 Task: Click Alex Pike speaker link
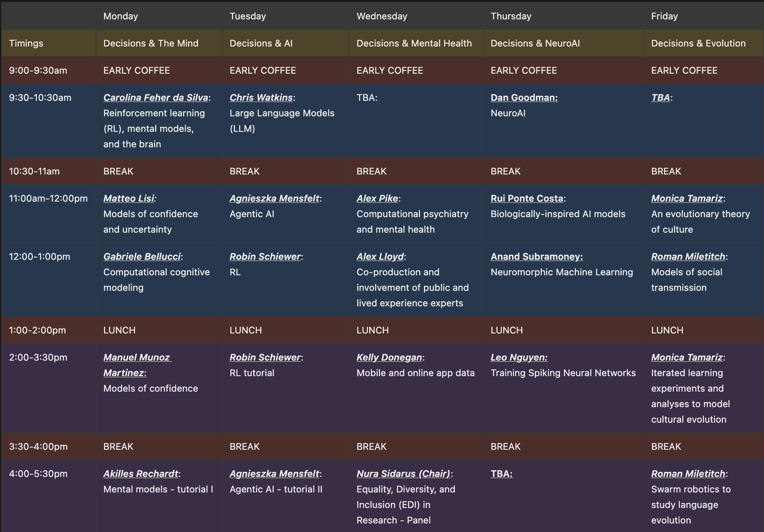377,199
